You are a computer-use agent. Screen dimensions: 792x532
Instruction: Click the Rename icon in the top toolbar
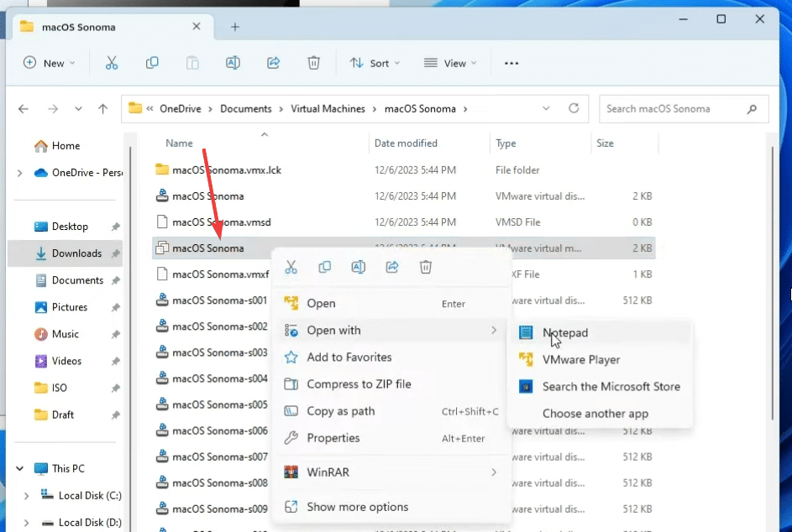[233, 63]
